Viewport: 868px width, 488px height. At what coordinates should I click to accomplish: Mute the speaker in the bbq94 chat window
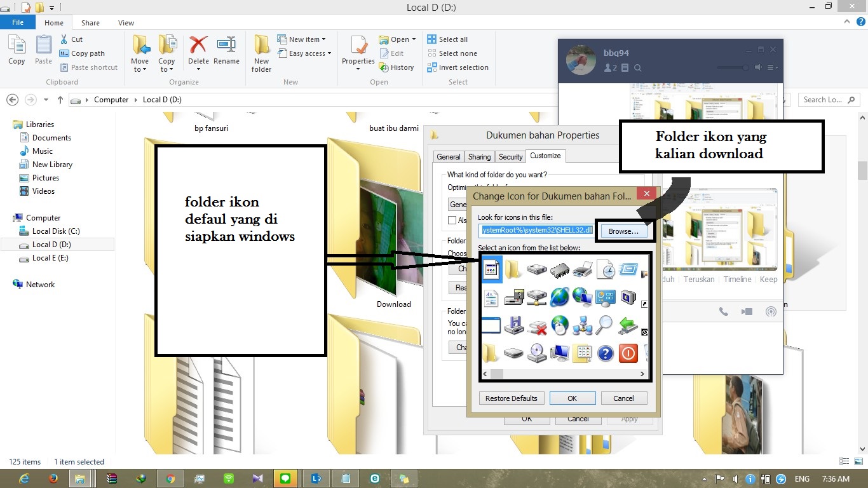point(758,67)
